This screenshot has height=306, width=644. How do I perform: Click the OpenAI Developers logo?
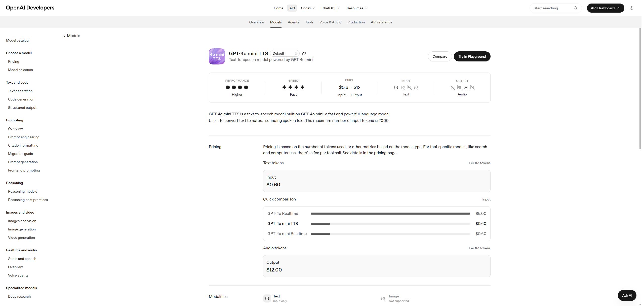point(30,8)
